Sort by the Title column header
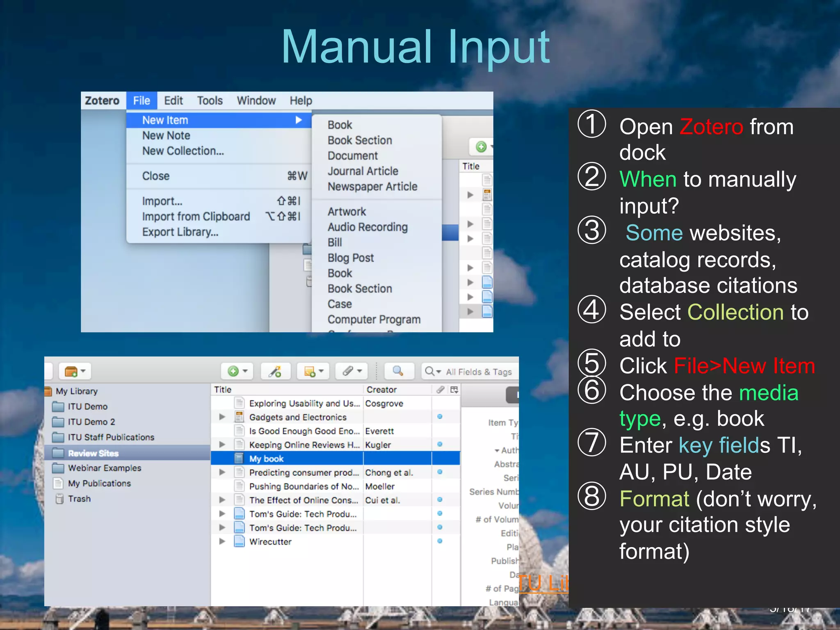 pyautogui.click(x=287, y=390)
